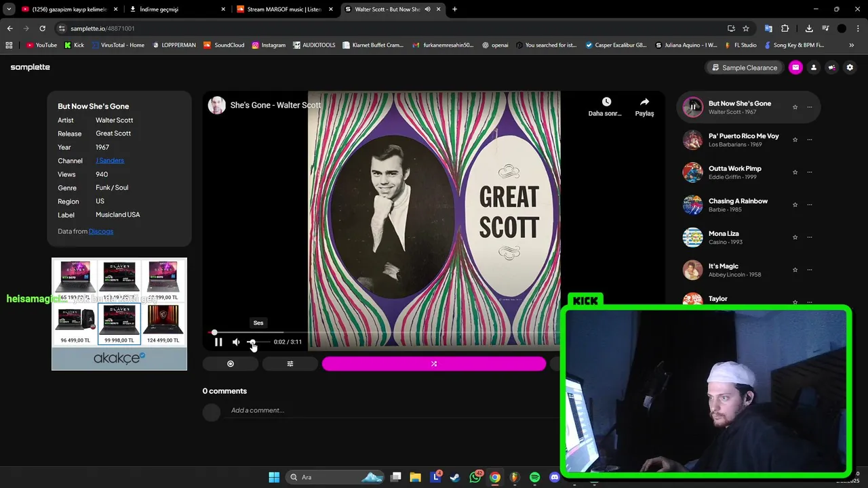Open more options for It's Magic
The width and height of the screenshot is (868, 488).
(810, 270)
